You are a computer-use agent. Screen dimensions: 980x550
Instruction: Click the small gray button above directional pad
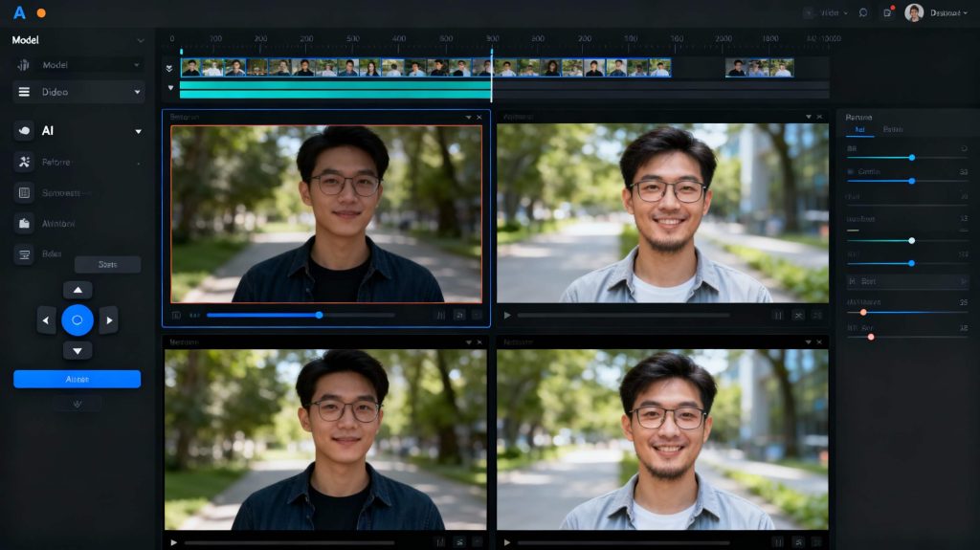[x=107, y=264]
